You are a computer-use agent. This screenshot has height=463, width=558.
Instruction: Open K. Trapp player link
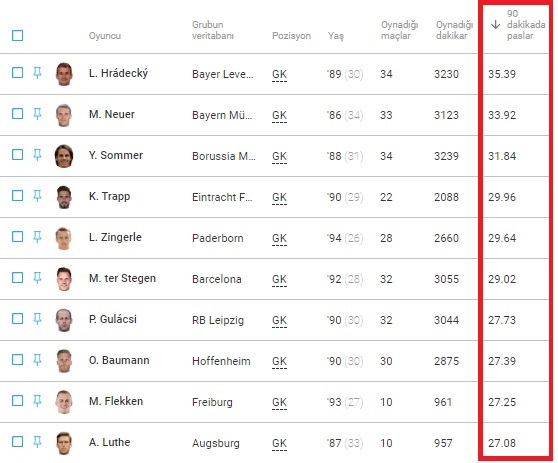[109, 196]
